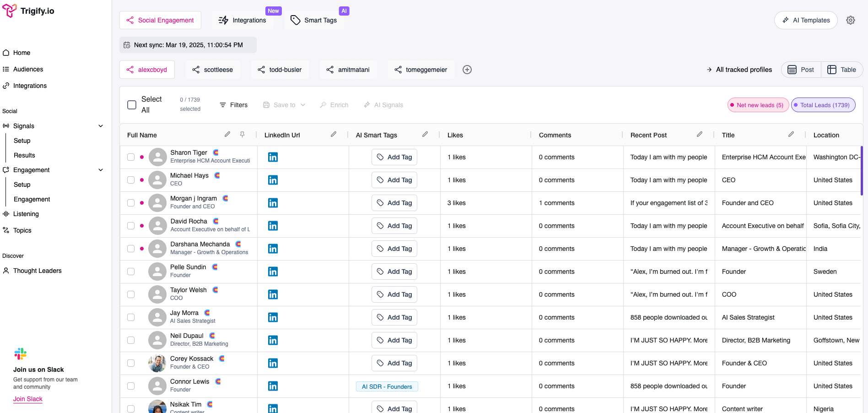Viewport: 868px width, 413px height.
Task: Check the Morgan j Ingram row checkbox
Action: coord(131,203)
